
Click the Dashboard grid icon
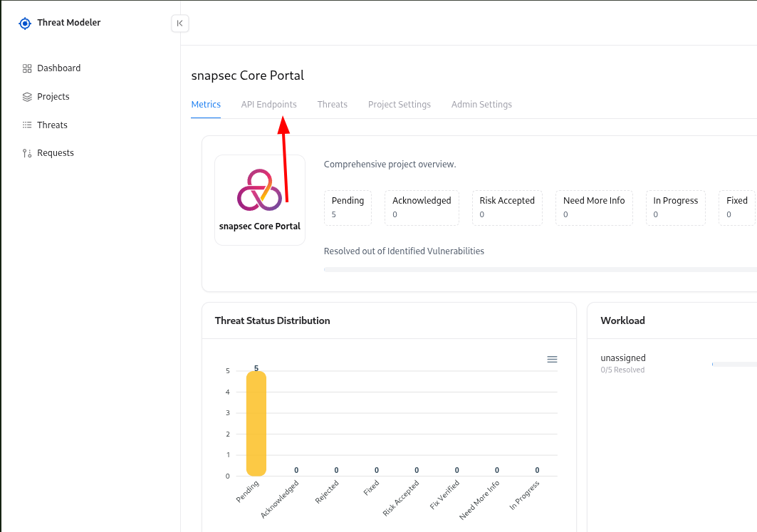point(27,68)
